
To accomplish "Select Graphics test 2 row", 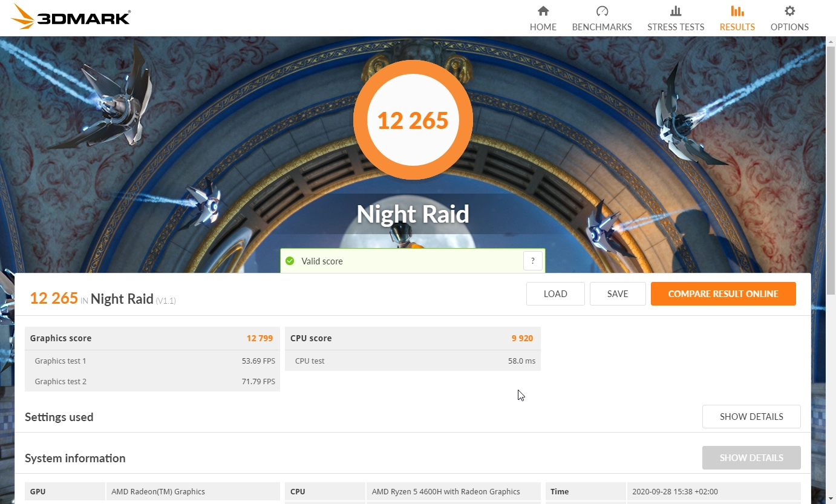I will [152, 381].
